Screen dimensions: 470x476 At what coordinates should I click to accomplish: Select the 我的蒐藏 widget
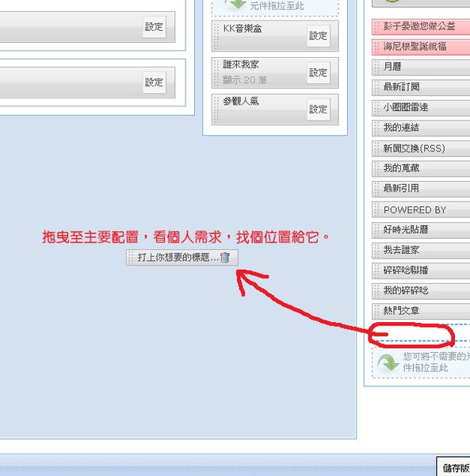421,169
